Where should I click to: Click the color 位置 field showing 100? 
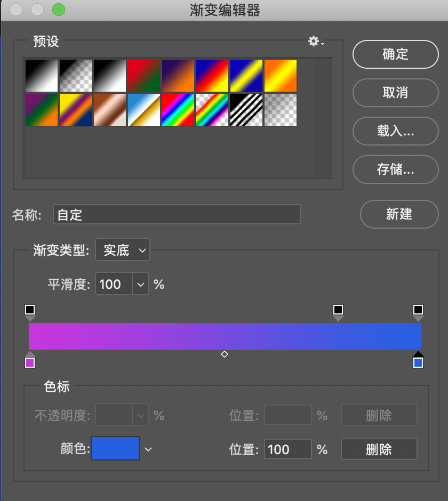tap(288, 449)
